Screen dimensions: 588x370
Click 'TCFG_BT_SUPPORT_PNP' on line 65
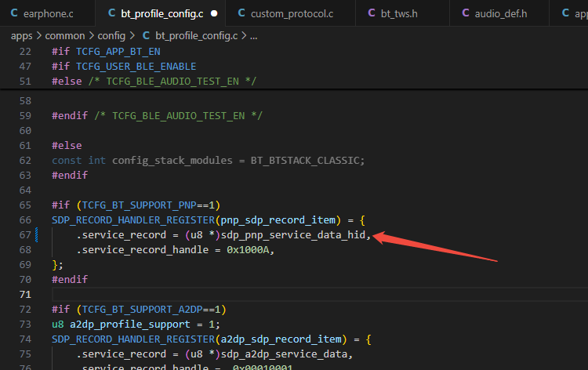pyautogui.click(x=139, y=205)
